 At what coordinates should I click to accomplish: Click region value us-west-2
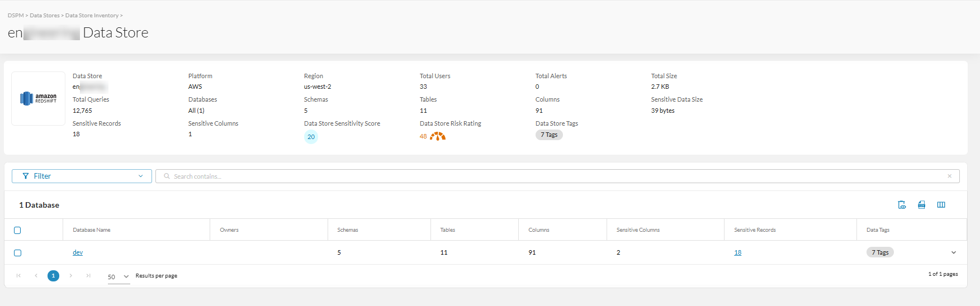(318, 87)
